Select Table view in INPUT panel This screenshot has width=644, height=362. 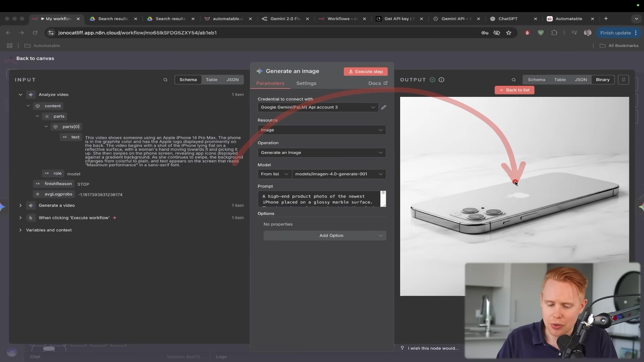pos(212,80)
